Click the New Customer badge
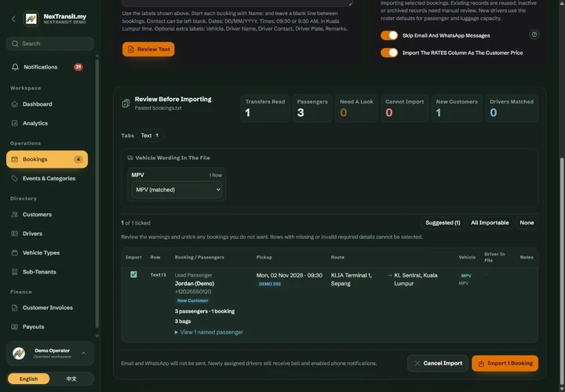The image size is (565, 392). pos(193,300)
